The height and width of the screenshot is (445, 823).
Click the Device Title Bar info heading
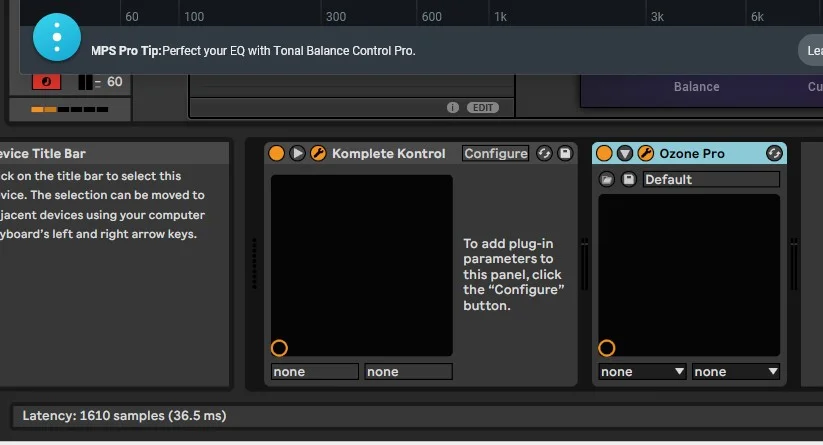tap(43, 153)
